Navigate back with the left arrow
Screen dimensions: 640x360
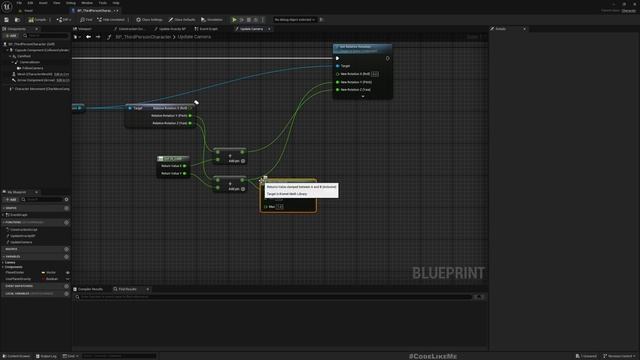coord(88,37)
